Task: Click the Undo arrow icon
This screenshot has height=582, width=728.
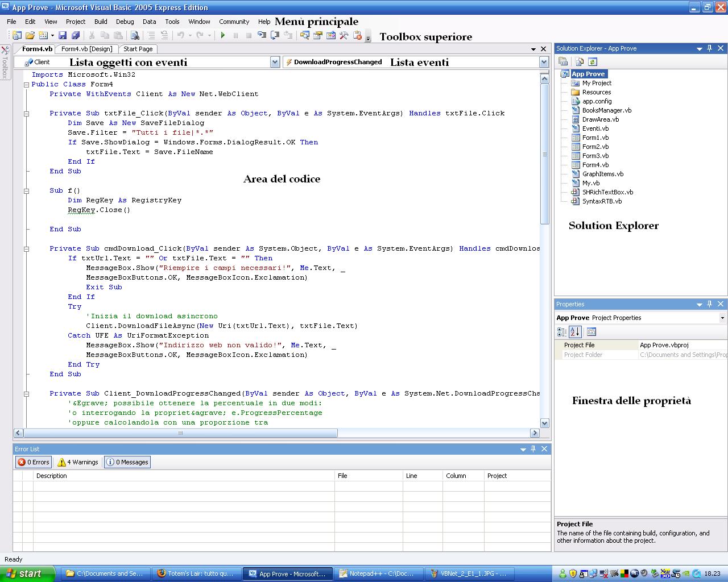Action: pos(181,35)
